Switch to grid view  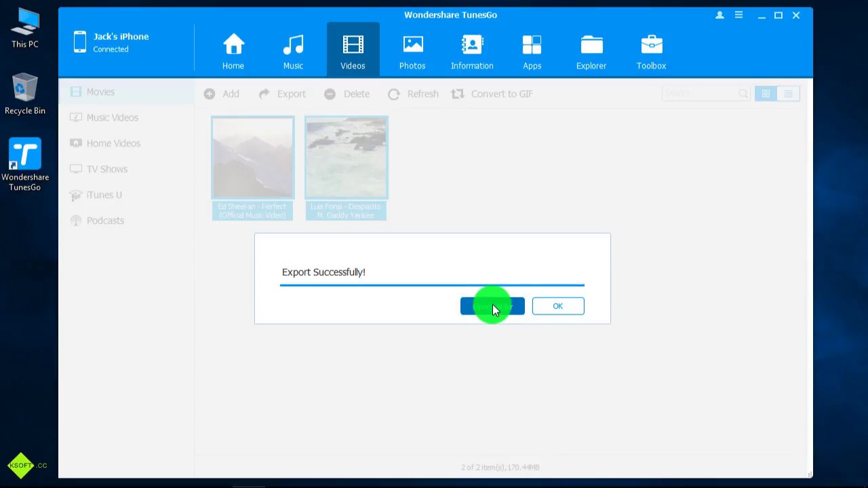pos(766,94)
